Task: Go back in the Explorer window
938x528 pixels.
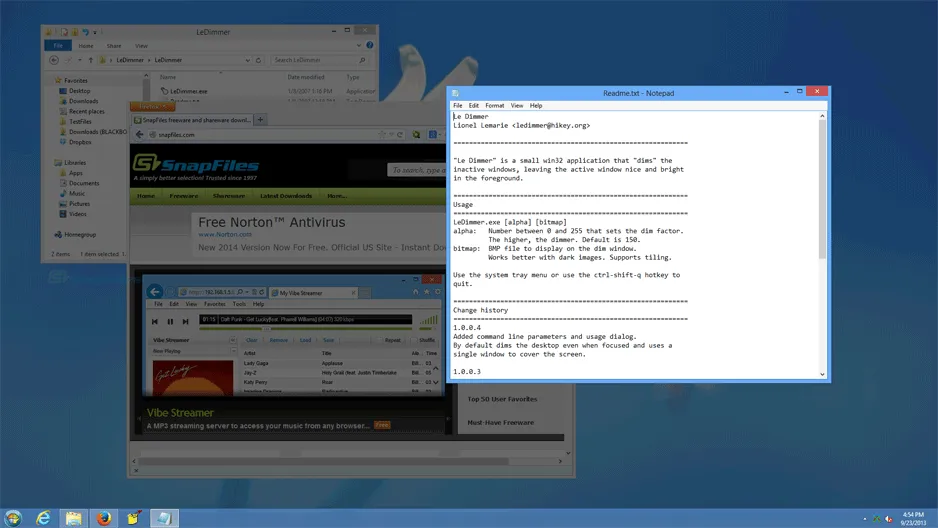Action: [54, 60]
